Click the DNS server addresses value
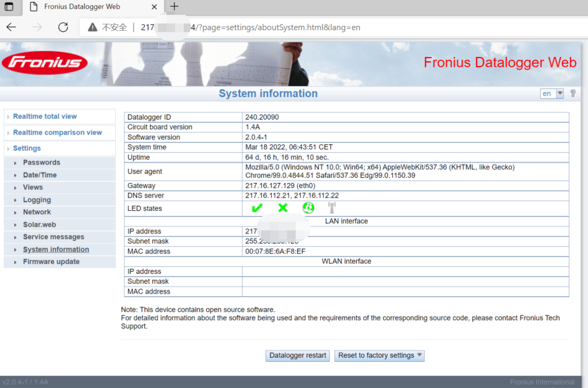The width and height of the screenshot is (588, 388). [x=292, y=196]
